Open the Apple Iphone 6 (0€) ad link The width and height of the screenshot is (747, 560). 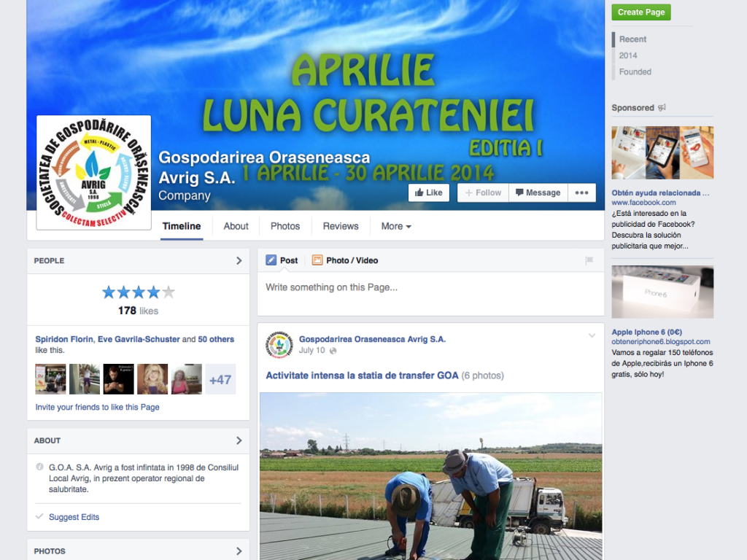646,332
